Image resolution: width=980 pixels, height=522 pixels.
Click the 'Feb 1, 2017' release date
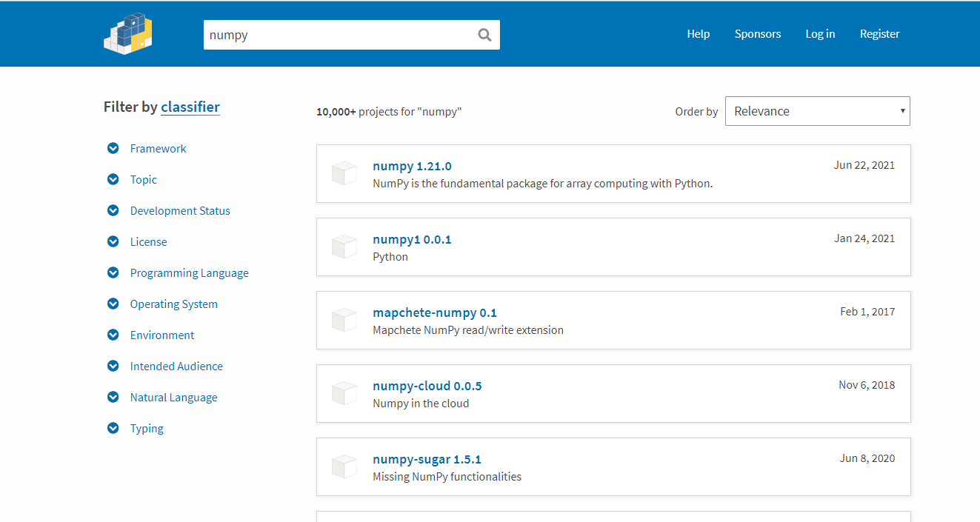click(867, 312)
